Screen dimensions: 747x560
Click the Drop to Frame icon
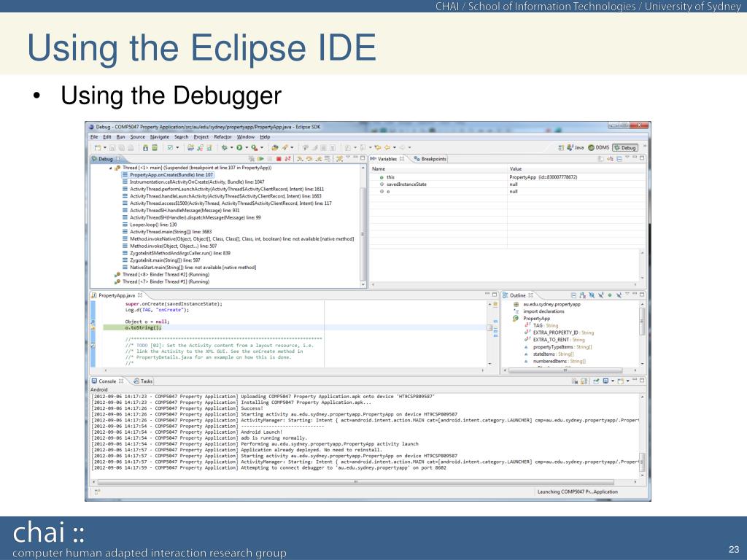click(327, 158)
